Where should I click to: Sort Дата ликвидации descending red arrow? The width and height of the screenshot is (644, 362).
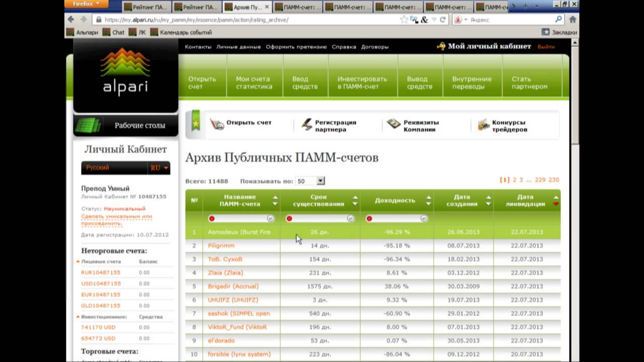(x=556, y=204)
